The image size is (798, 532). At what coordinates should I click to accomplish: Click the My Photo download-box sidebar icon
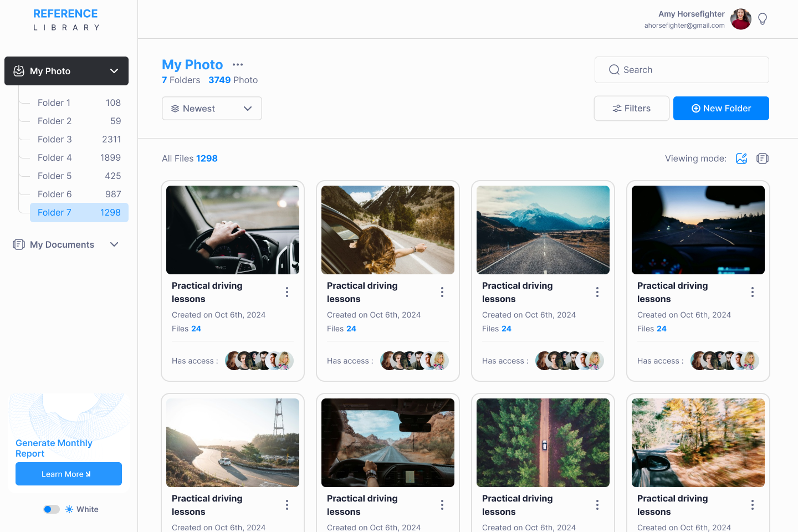19,71
